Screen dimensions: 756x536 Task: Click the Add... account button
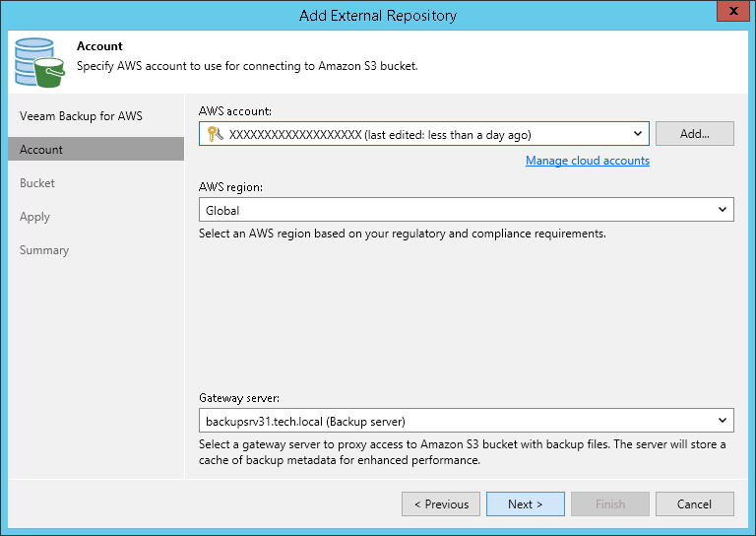point(695,134)
